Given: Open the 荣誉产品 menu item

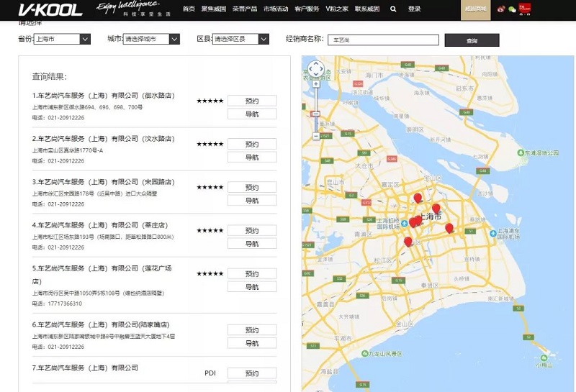Looking at the screenshot, I should click(x=245, y=9).
